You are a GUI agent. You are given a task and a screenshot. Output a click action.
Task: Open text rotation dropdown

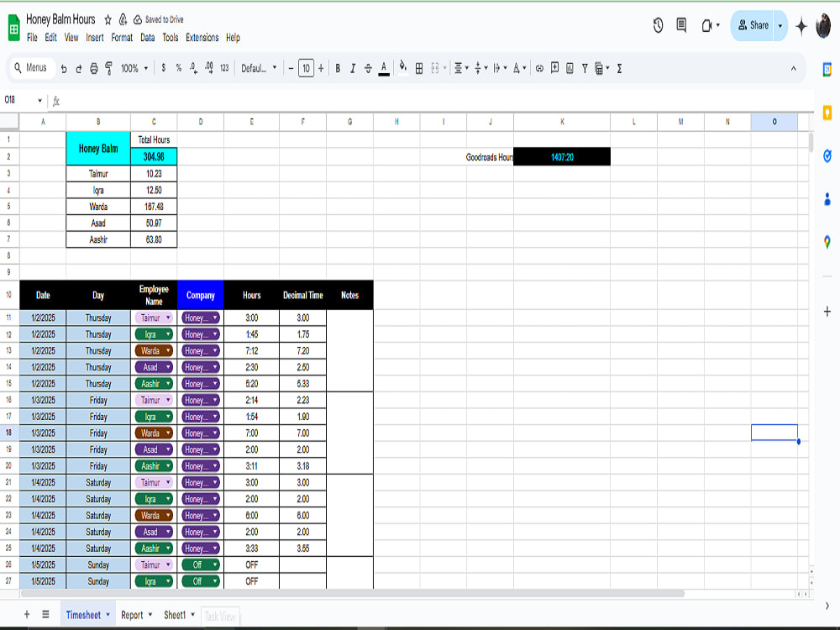[519, 68]
